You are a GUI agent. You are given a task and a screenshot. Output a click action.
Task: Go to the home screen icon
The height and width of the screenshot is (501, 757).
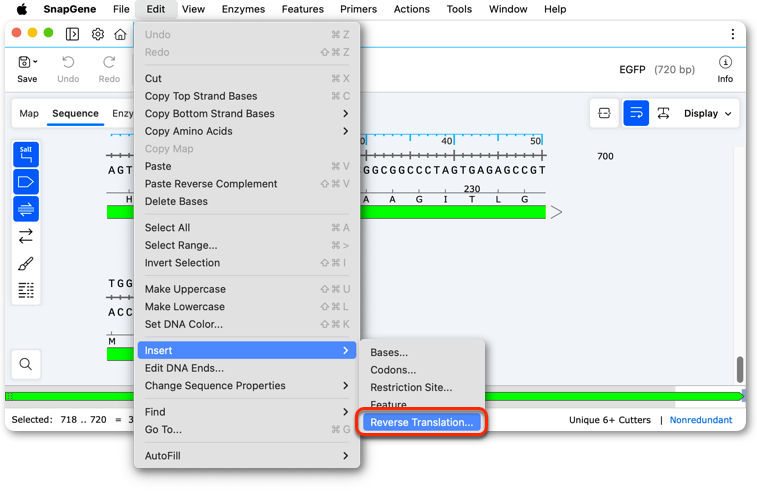pos(120,34)
